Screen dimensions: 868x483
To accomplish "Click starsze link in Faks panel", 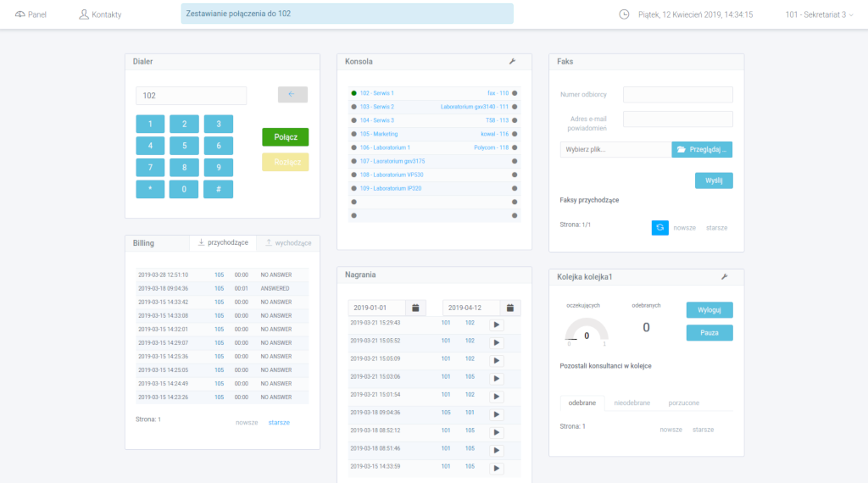I will 716,227.
